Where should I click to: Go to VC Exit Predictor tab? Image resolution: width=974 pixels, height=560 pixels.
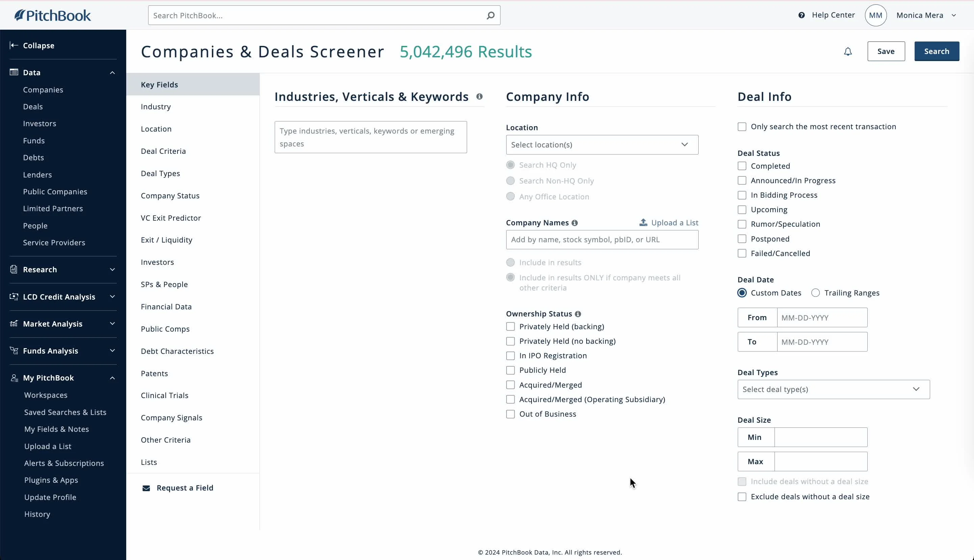pyautogui.click(x=193, y=218)
